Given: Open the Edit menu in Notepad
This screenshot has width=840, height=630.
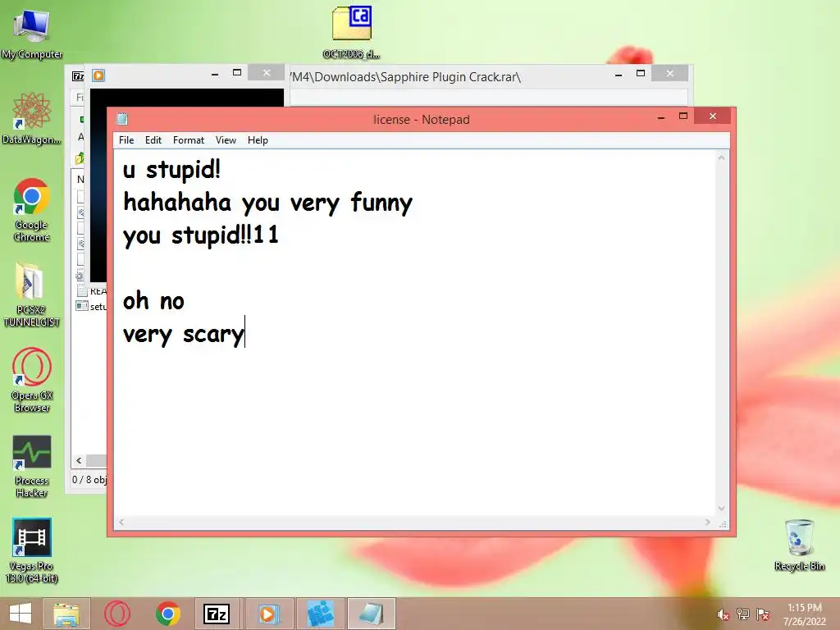Looking at the screenshot, I should tap(153, 139).
